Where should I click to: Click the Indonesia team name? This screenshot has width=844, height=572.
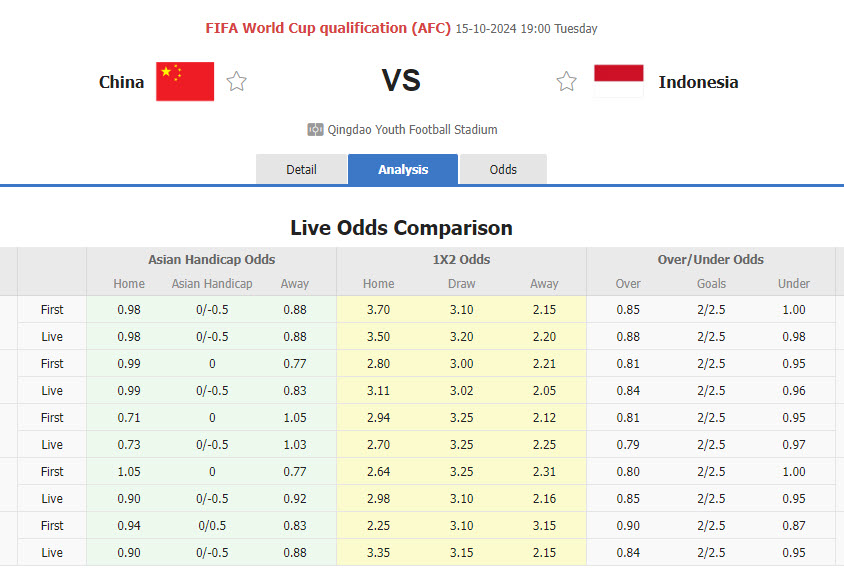(698, 82)
